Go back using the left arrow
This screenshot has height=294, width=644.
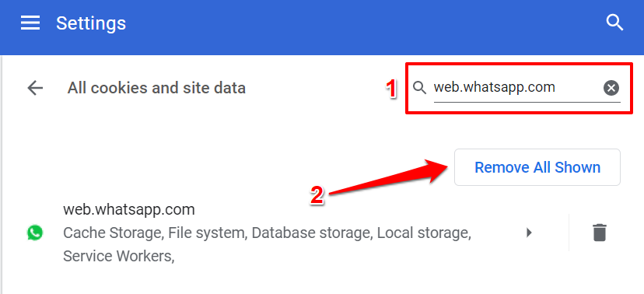point(35,88)
